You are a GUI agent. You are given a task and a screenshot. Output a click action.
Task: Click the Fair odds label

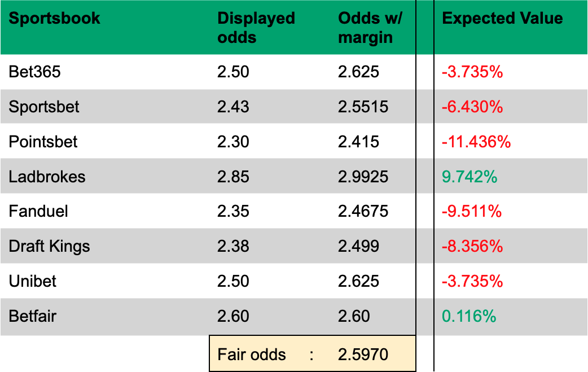pyautogui.click(x=252, y=355)
